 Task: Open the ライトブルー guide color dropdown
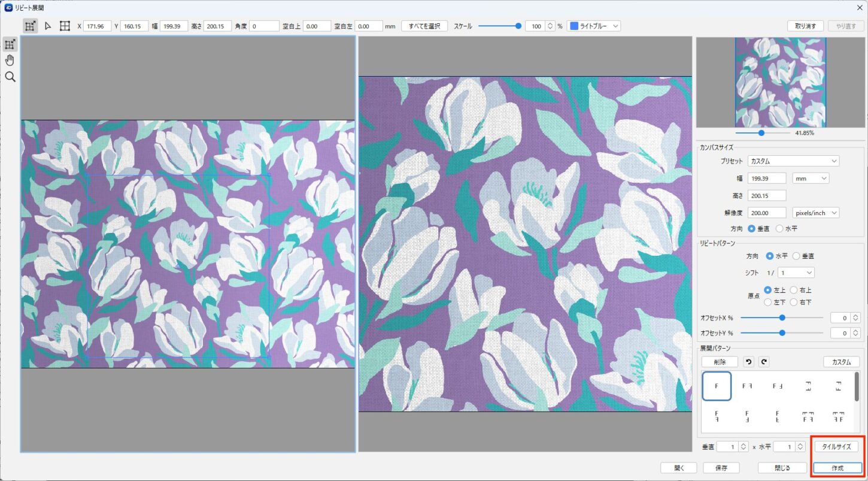tap(594, 26)
